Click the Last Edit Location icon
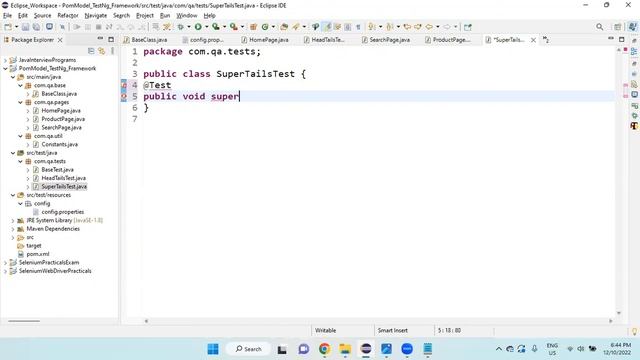Screen dimensions: 640x360 (407, 27)
